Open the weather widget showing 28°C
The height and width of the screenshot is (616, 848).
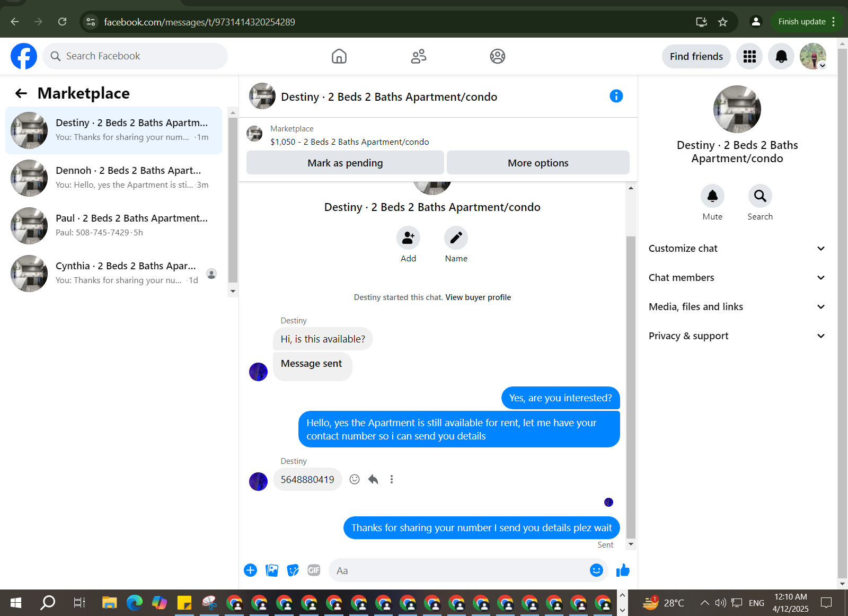[x=663, y=603]
